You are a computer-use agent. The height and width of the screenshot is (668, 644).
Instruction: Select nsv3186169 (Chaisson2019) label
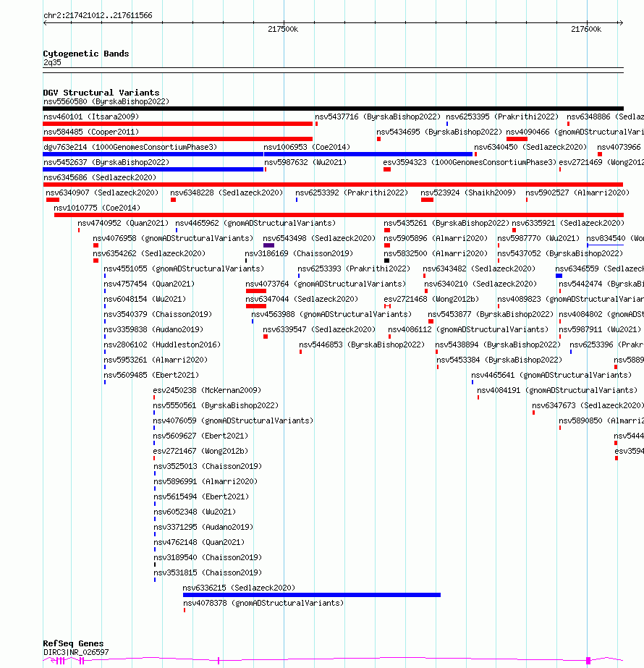pos(299,253)
